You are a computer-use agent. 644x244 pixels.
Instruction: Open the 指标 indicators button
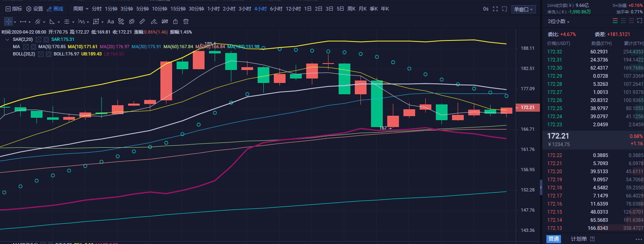point(13,9)
